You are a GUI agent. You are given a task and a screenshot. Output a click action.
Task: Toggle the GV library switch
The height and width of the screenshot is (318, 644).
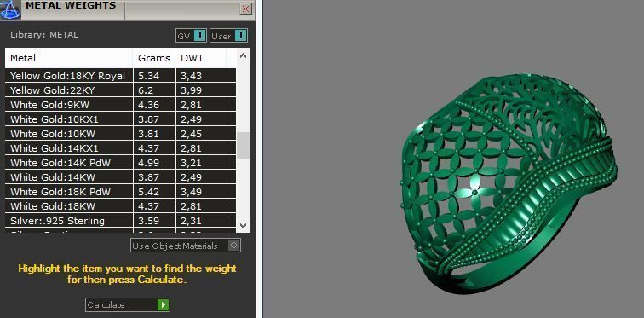[x=191, y=36]
